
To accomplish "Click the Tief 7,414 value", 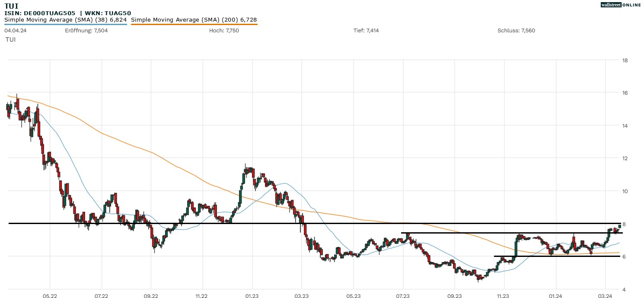I will click(366, 30).
